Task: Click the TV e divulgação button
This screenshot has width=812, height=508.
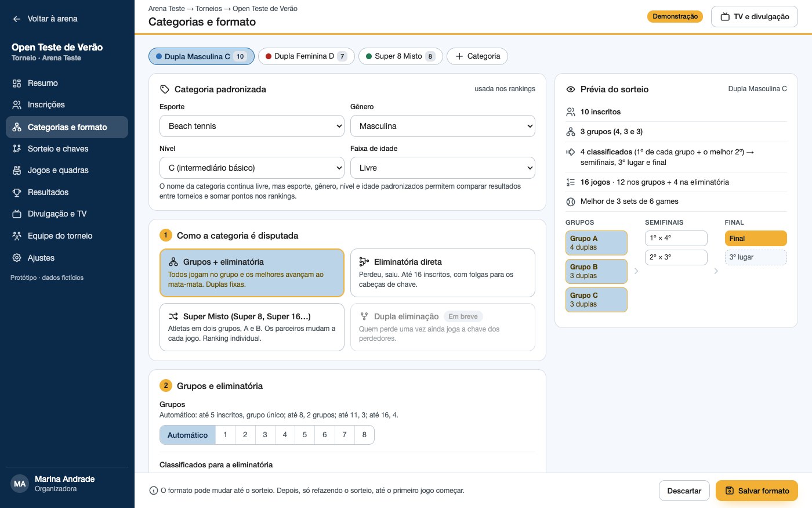Action: pos(755,17)
